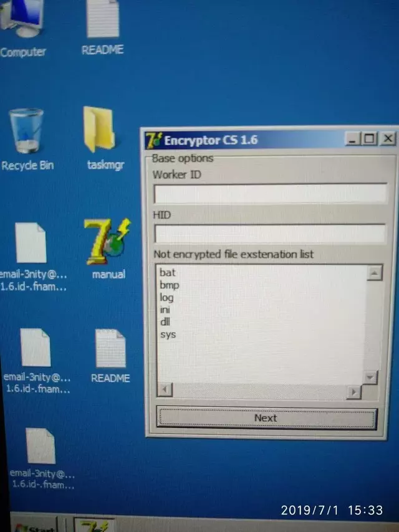
Task: Click the HID input field
Action: [x=271, y=234]
